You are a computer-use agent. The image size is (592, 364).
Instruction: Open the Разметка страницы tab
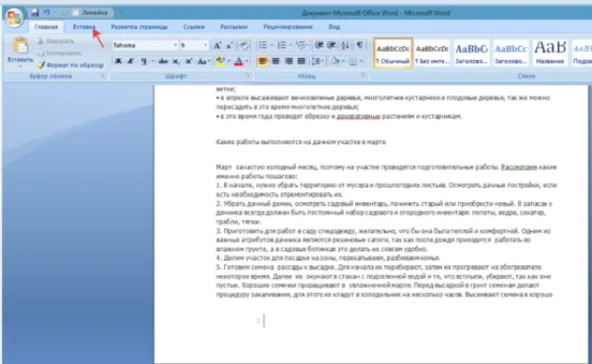pyautogui.click(x=139, y=27)
